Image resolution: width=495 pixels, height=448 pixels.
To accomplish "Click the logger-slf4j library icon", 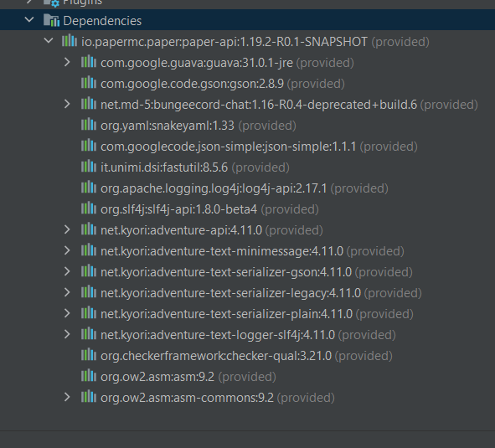I will point(89,334).
